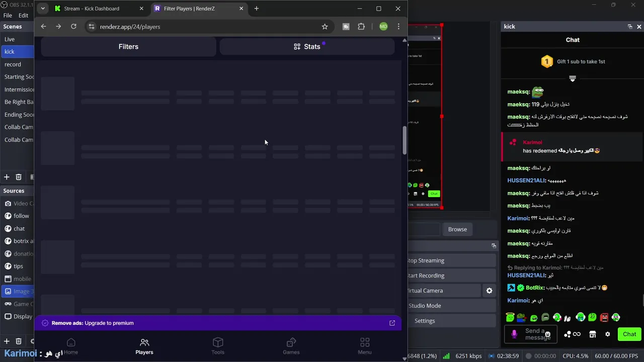Open Games in RenderZ bottom navigation
Screen dimensions: 644x362
point(291,346)
